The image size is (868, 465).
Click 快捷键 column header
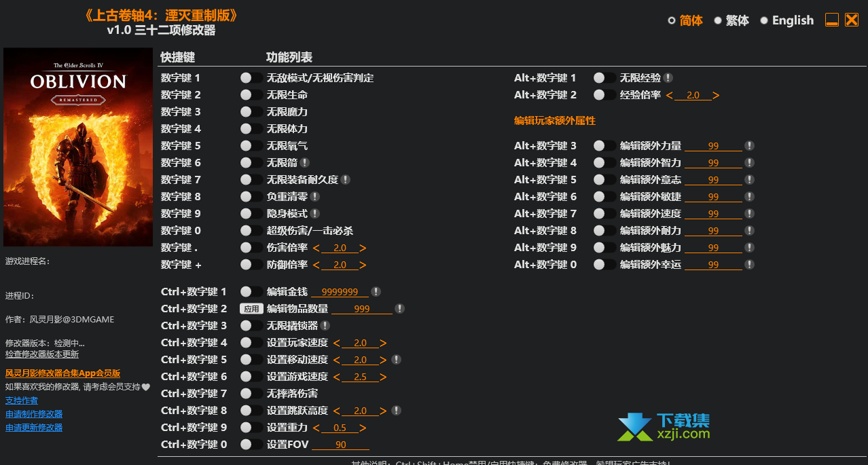point(178,57)
